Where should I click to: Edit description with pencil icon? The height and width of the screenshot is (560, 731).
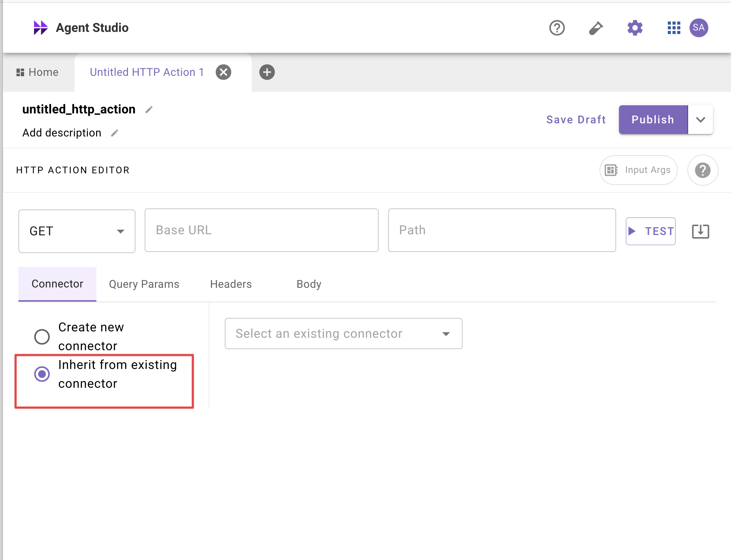(x=115, y=133)
